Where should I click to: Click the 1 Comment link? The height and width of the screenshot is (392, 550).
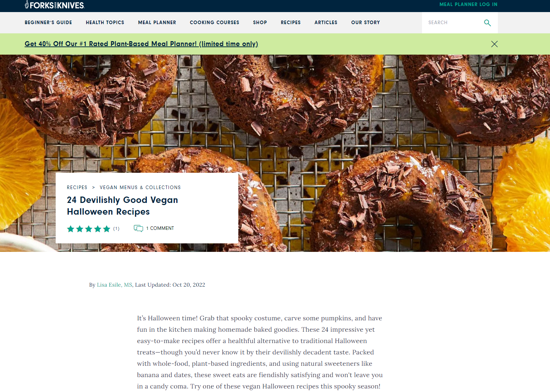point(160,228)
